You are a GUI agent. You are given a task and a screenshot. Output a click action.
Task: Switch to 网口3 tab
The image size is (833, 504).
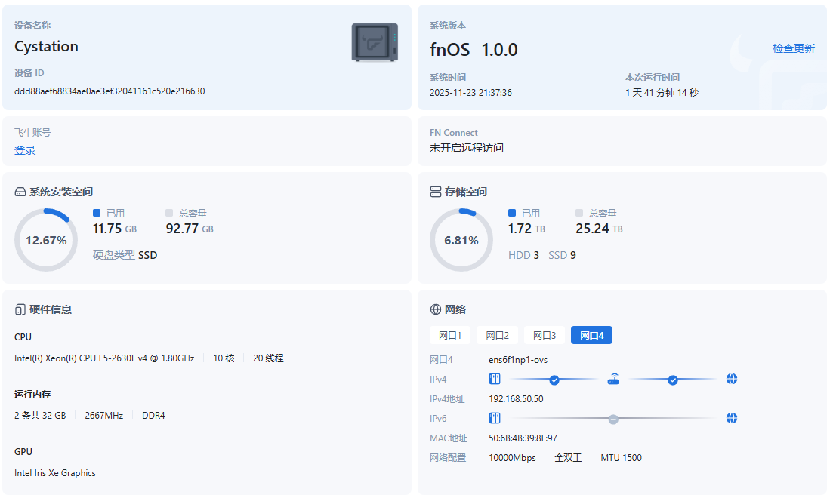[545, 336]
